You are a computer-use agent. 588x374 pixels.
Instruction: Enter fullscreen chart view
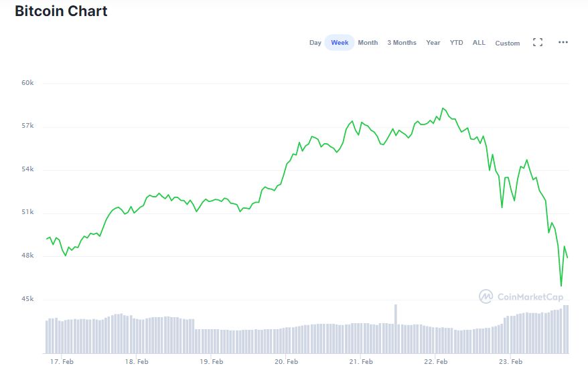pyautogui.click(x=537, y=42)
